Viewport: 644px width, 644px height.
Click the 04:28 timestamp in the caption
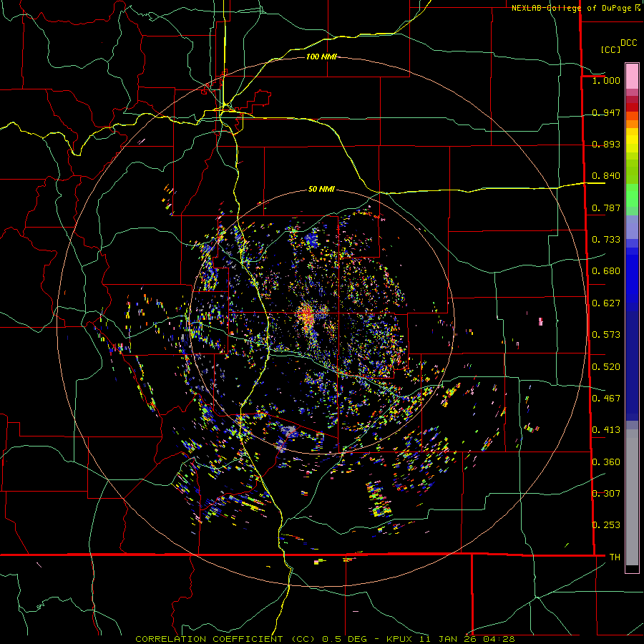click(x=499, y=639)
